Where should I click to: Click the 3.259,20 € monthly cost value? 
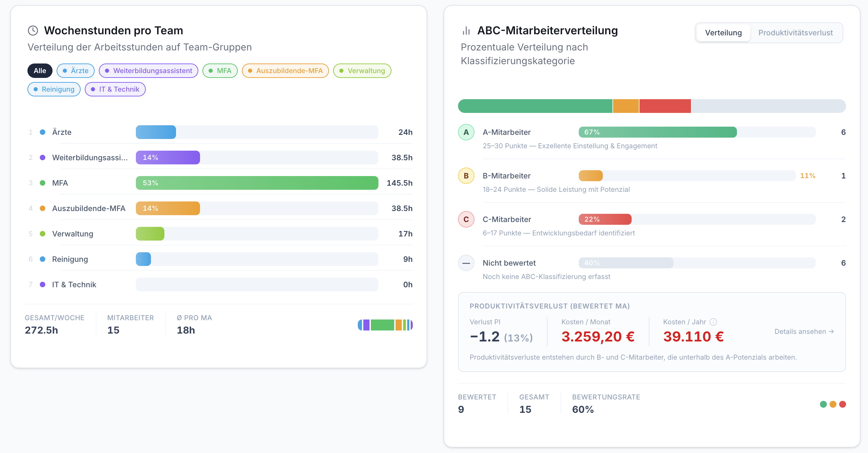tap(598, 337)
